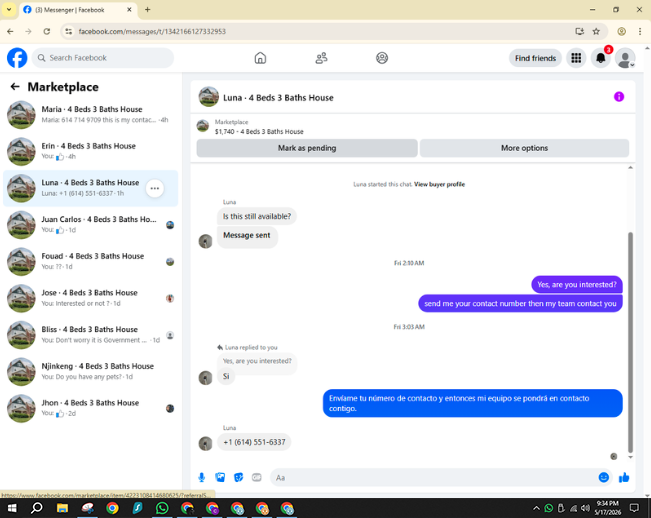Show hidden system tray icons
Screen dimensions: 651x518
(x=536, y=508)
